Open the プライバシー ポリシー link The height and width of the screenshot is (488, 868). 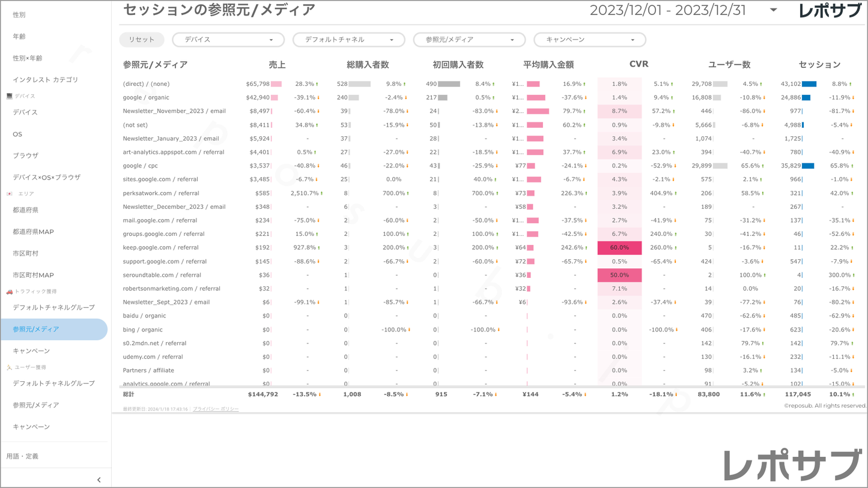point(216,409)
